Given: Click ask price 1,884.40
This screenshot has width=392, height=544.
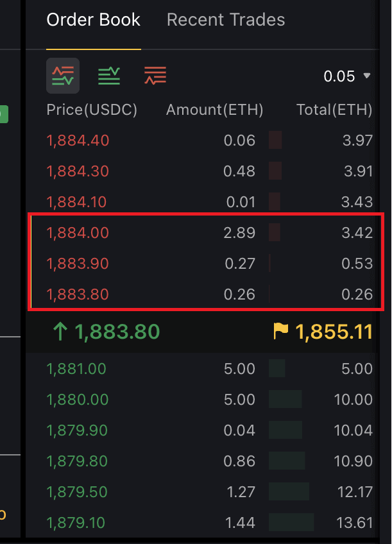Looking at the screenshot, I should tap(78, 140).
